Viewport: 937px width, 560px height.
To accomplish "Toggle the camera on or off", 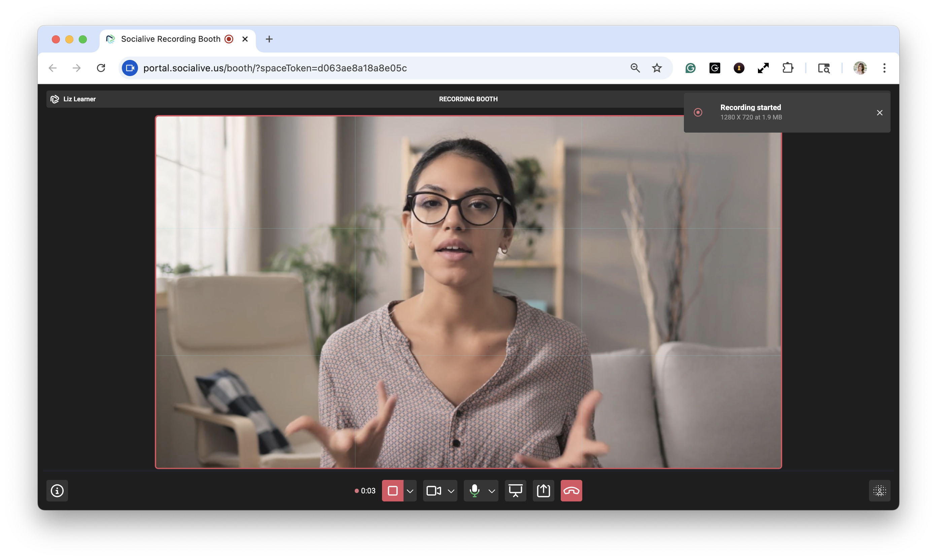I will 433,491.
